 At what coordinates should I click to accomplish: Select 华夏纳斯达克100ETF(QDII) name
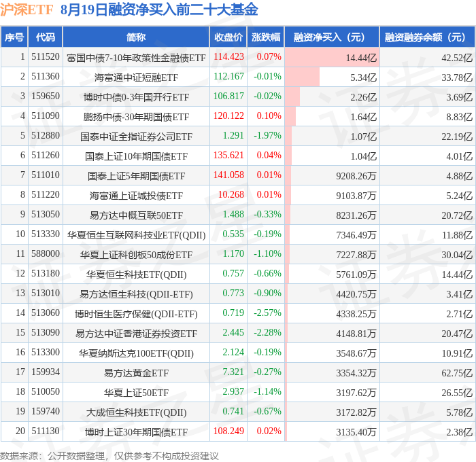click(136, 353)
